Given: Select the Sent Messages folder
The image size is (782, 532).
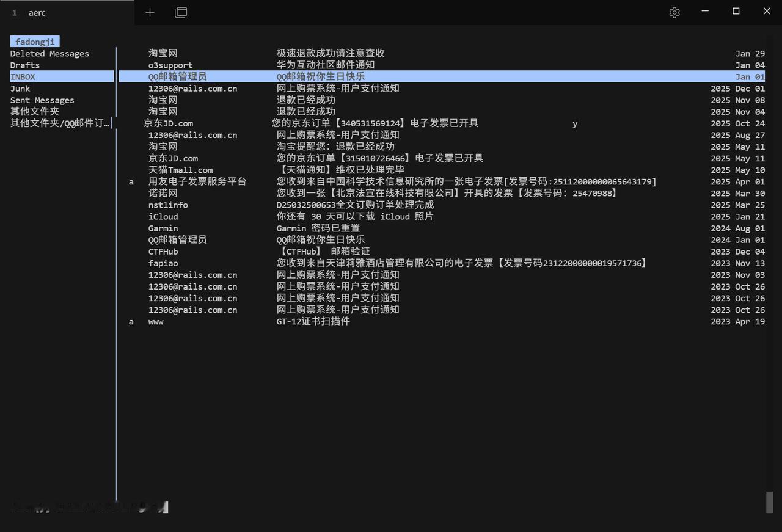Looking at the screenshot, I should coord(43,100).
